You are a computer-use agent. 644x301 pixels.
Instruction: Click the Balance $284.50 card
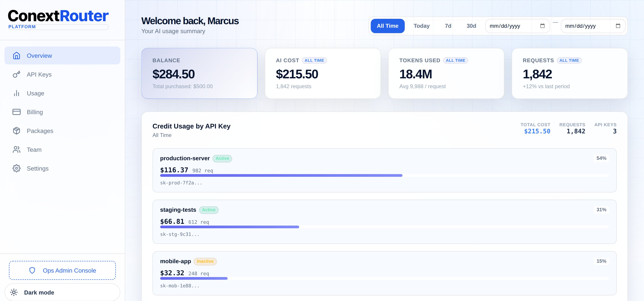pos(199,73)
